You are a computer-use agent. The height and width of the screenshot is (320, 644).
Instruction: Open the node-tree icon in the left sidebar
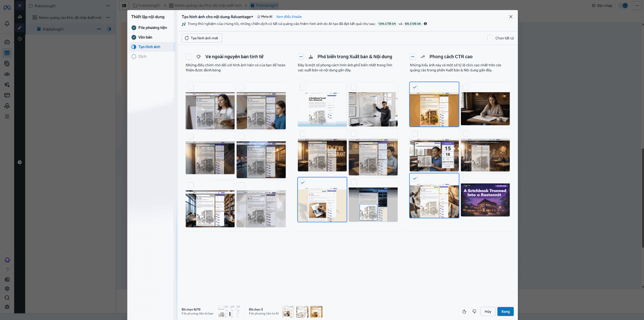point(7,106)
